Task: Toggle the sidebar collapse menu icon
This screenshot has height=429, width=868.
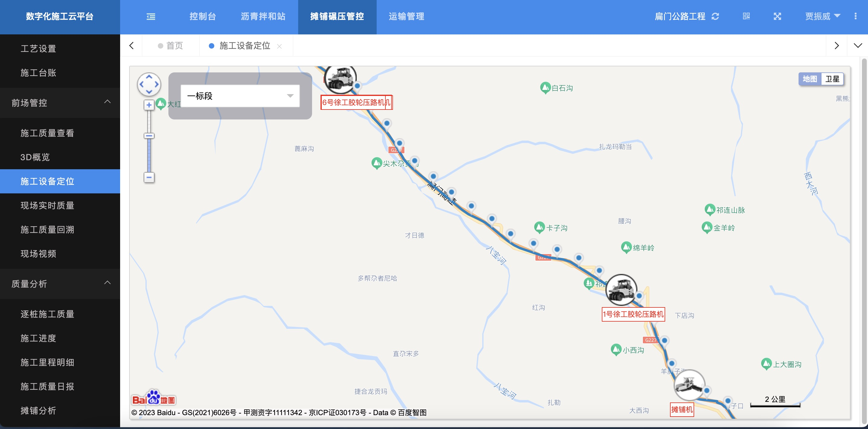Action: (x=151, y=17)
